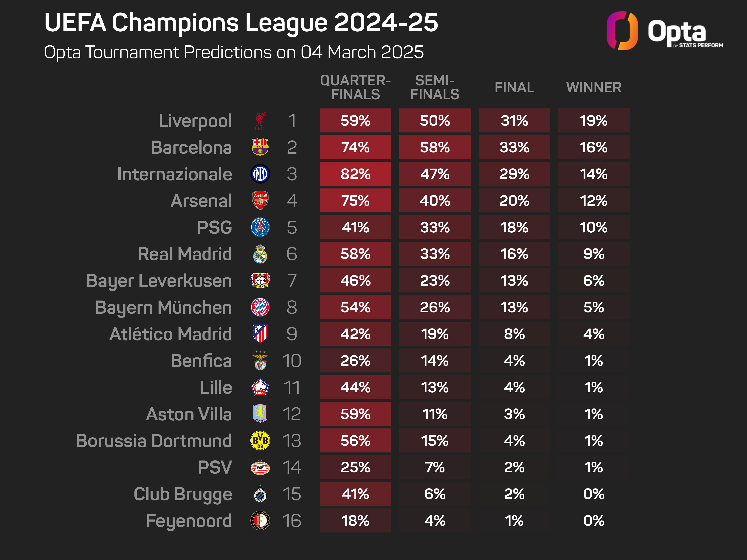Click the Bayern München logo
Image resolution: width=747 pixels, height=560 pixels.
(260, 307)
